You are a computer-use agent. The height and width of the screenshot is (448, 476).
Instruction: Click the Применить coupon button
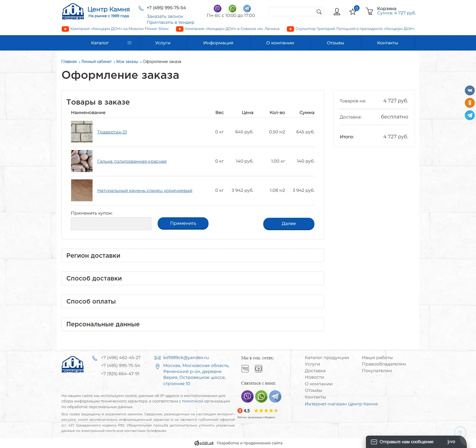coord(183,223)
